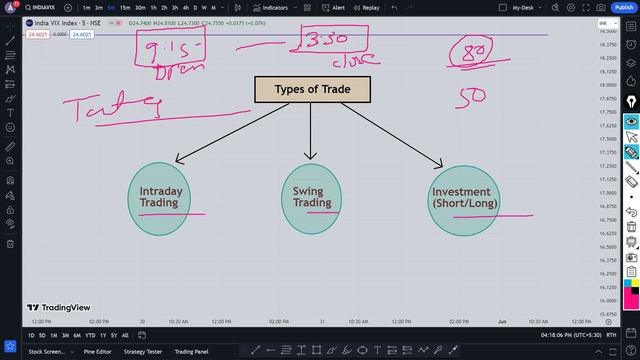Select the Text tool in left sidebar
The height and width of the screenshot is (360, 640).
[10, 113]
